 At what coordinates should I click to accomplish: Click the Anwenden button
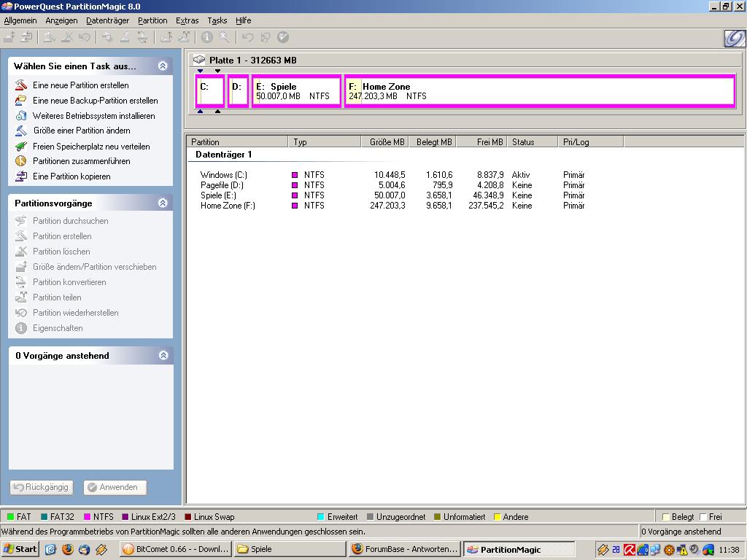115,487
